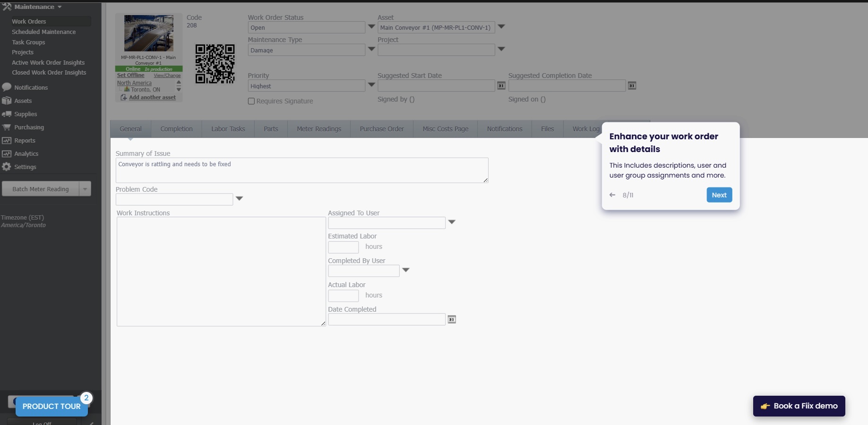This screenshot has width=868, height=425.
Task: Open the Batch Meter Reading dropdown
Action: (85, 189)
